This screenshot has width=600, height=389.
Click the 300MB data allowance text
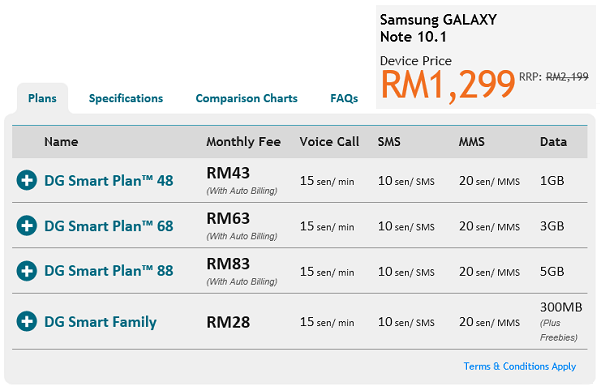[x=561, y=307]
